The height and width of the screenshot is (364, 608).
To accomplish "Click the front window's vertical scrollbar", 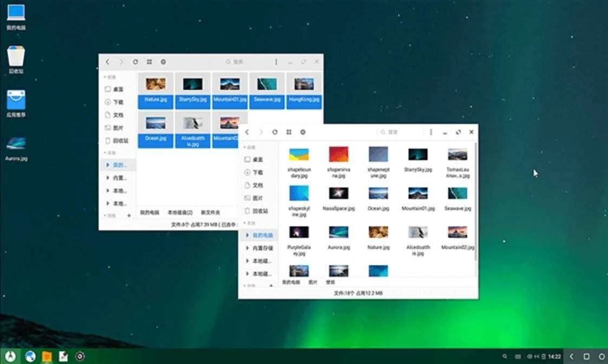I will 476,206.
